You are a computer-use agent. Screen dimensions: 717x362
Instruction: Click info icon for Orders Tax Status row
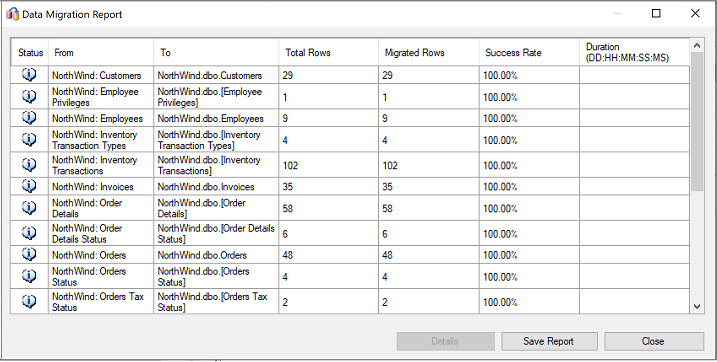29,301
